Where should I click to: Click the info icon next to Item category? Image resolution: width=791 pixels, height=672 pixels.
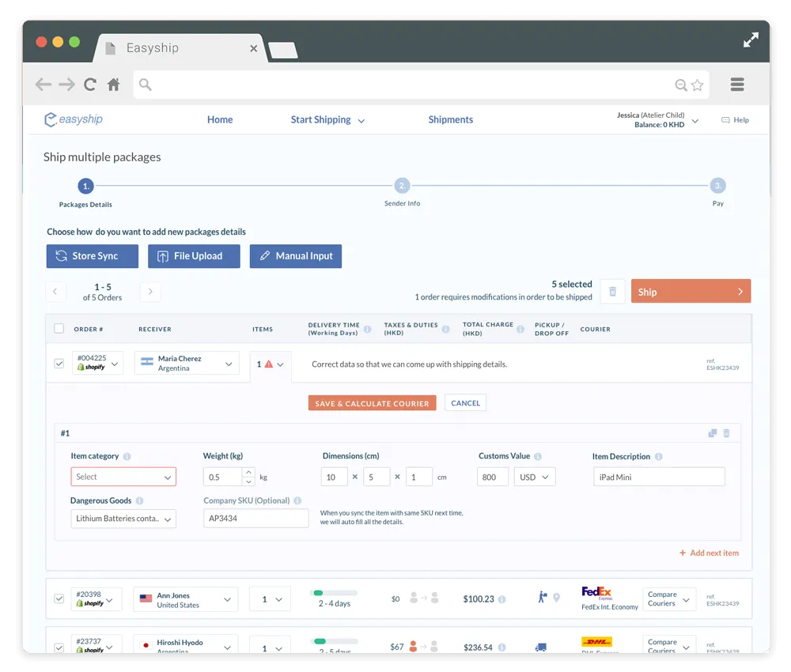[127, 456]
